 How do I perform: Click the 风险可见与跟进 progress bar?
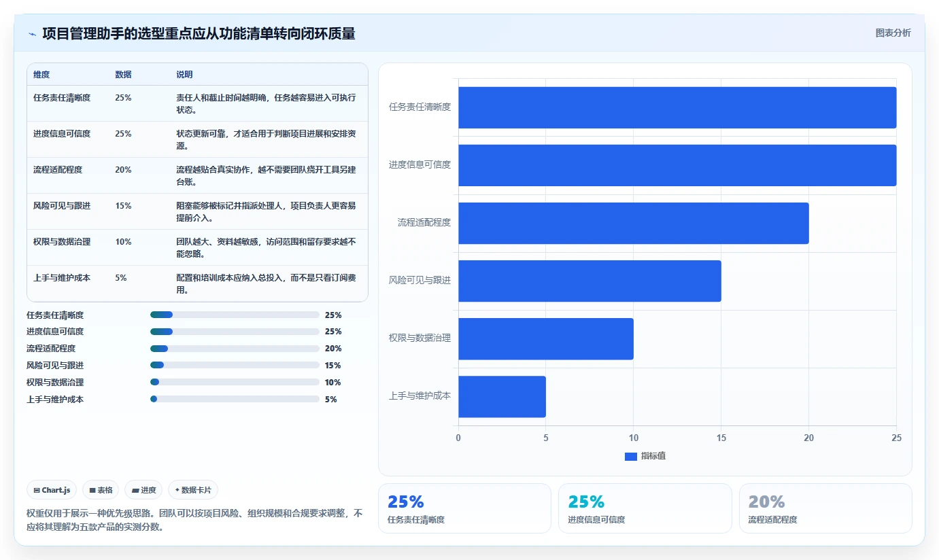[x=235, y=366]
